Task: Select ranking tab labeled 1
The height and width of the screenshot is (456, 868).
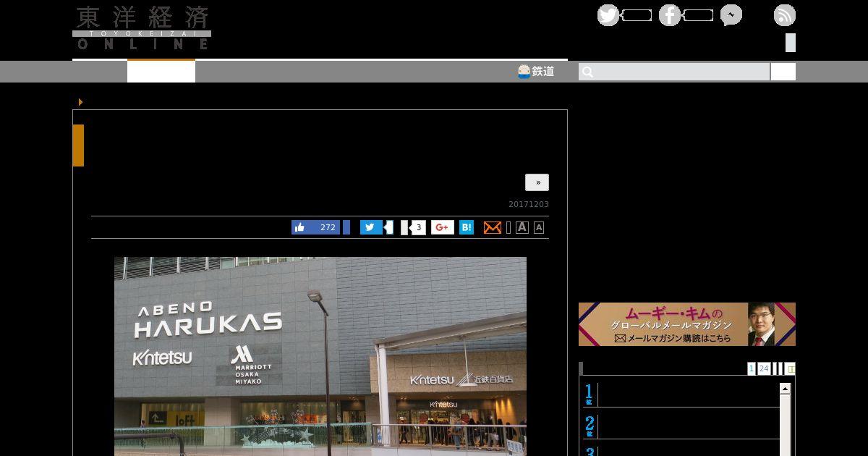Action: [752, 368]
